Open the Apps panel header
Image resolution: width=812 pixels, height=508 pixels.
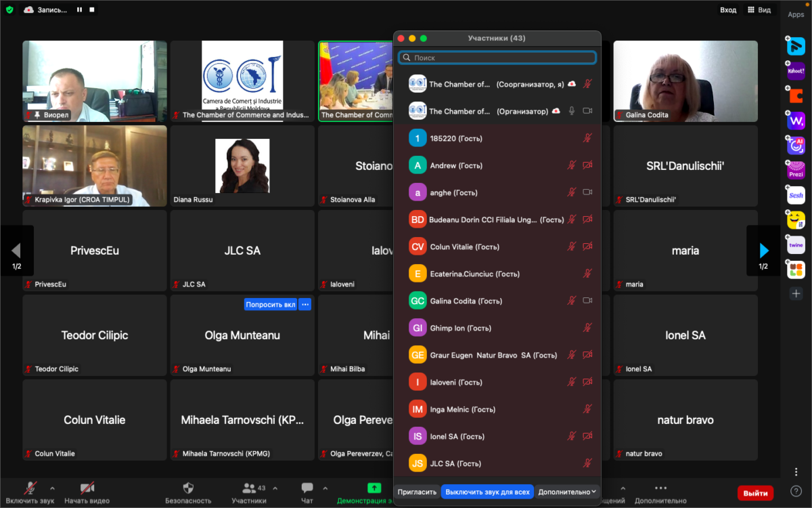point(796,14)
